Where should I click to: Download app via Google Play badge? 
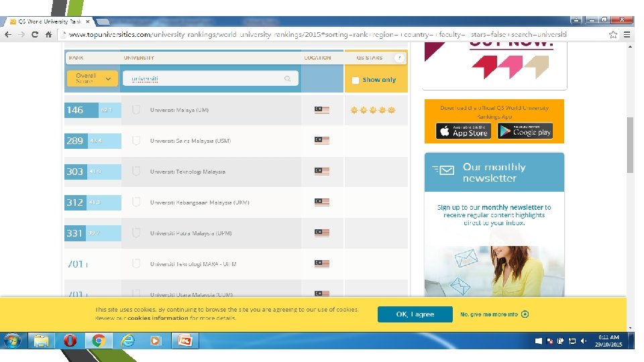click(525, 131)
